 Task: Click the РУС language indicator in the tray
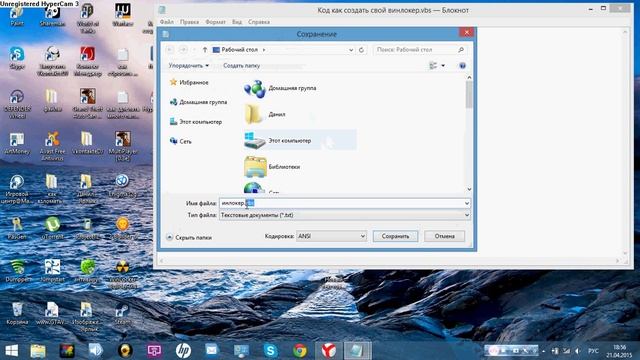593,351
